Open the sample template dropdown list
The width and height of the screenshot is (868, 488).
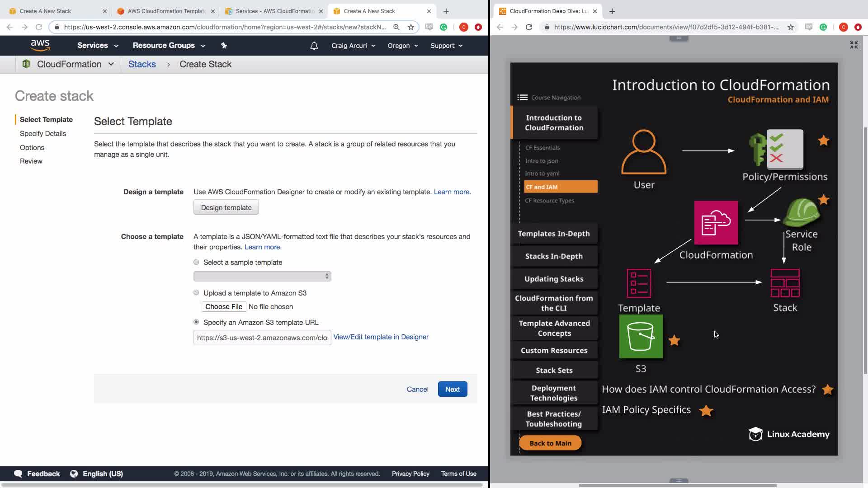pyautogui.click(x=262, y=276)
